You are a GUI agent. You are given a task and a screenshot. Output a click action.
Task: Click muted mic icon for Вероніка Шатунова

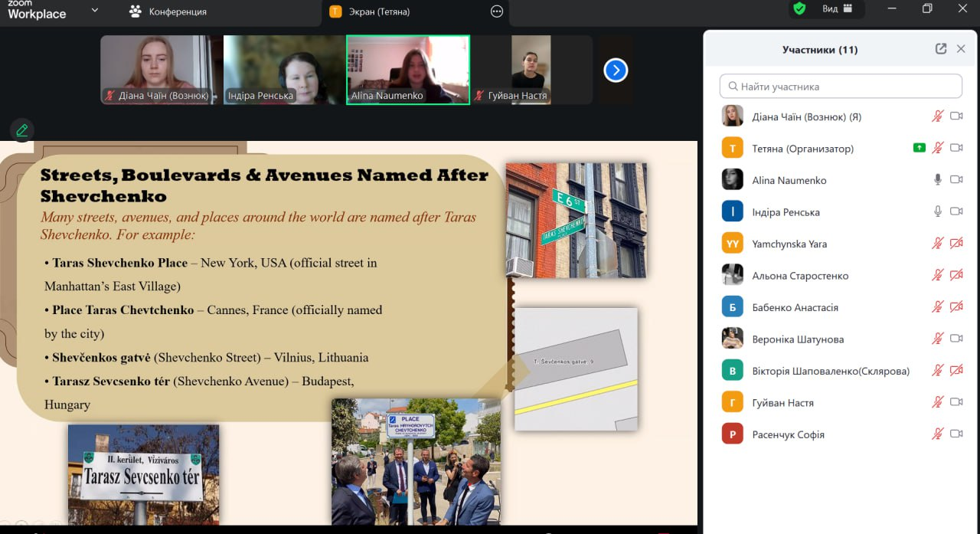pos(938,339)
